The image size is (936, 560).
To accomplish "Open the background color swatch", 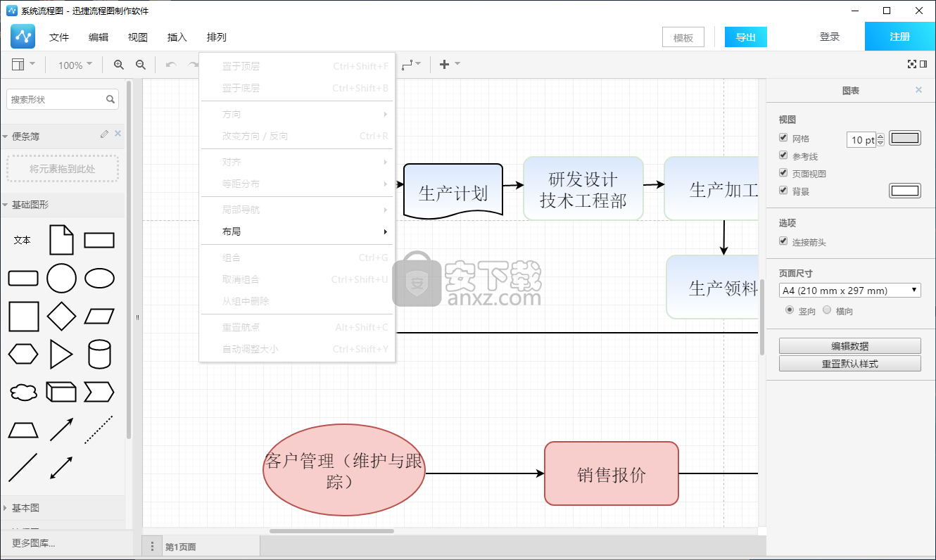I will [x=905, y=191].
